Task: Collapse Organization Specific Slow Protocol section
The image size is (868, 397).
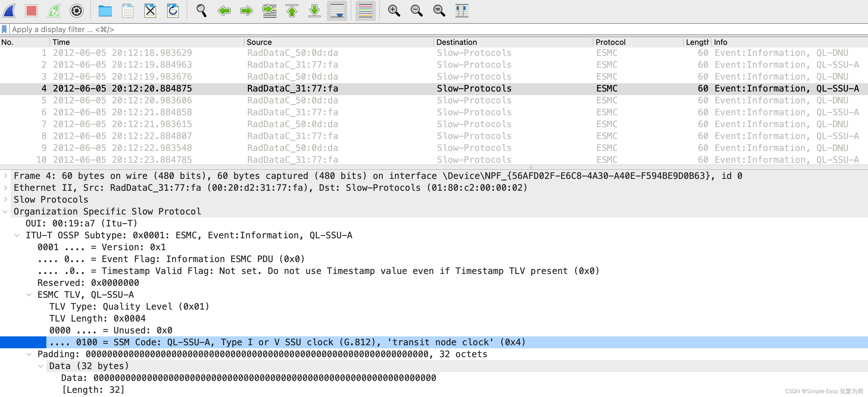Action: pyautogui.click(x=5, y=212)
